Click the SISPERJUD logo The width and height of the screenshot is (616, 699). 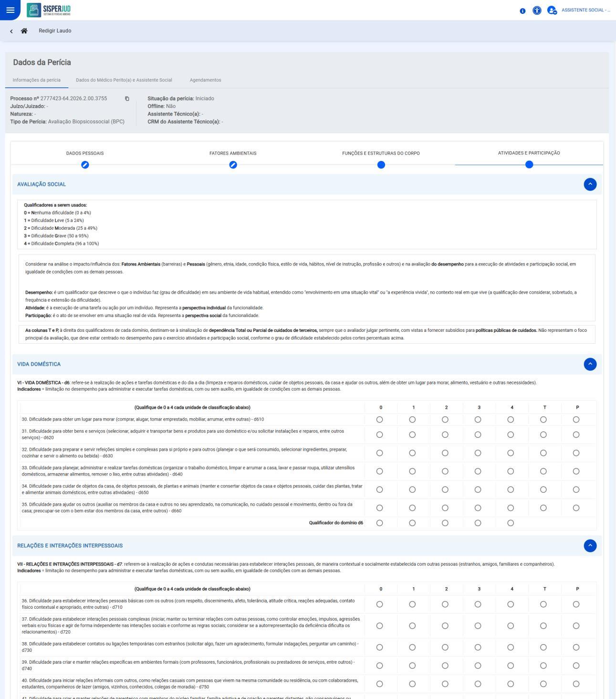pos(49,10)
